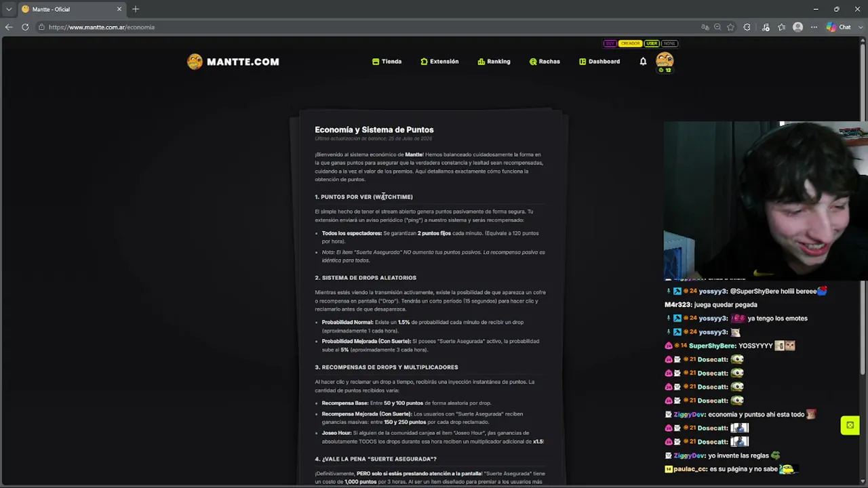This screenshot has width=868, height=488.
Task: Click the paulac_cc username in chat
Action: coord(690,469)
